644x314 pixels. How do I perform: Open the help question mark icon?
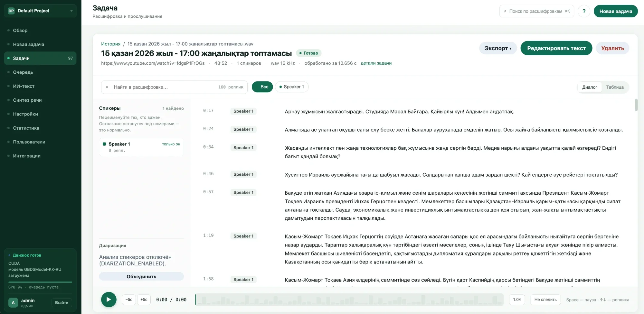click(584, 11)
